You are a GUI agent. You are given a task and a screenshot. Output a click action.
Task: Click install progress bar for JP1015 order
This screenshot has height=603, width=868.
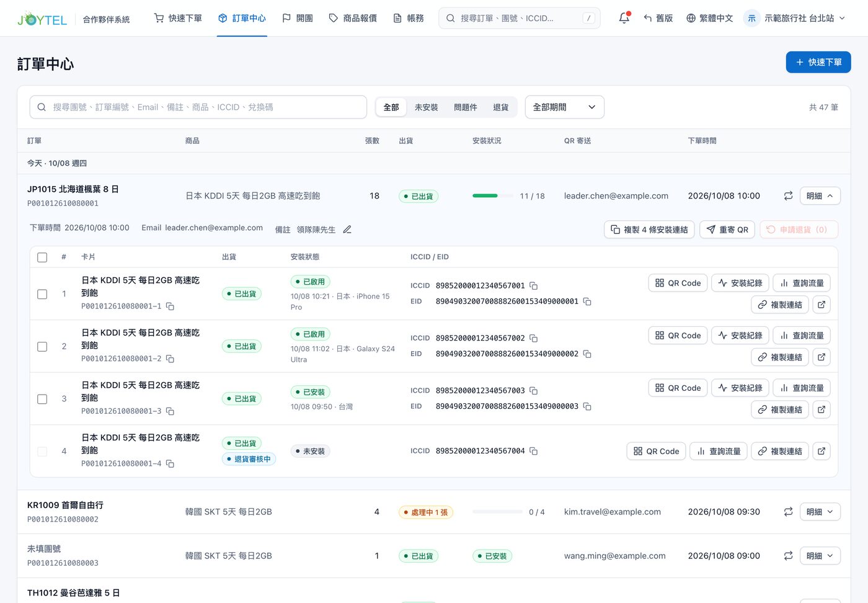[x=493, y=196]
